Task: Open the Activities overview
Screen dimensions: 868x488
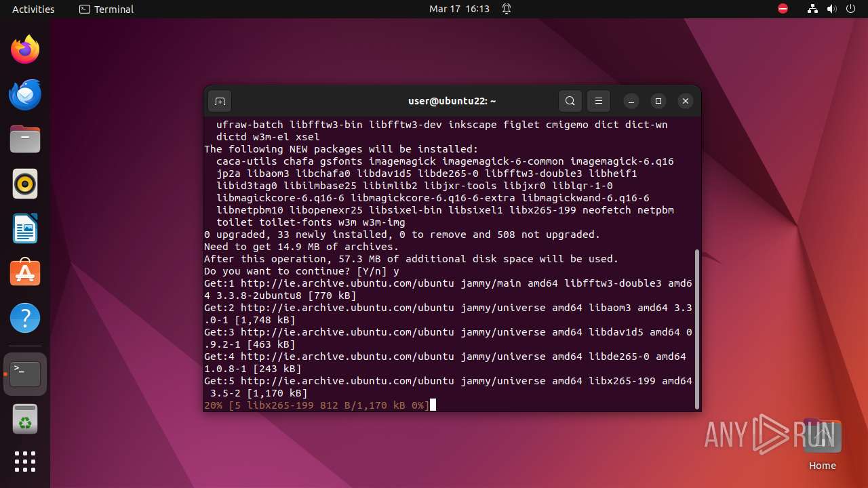Action: (33, 9)
